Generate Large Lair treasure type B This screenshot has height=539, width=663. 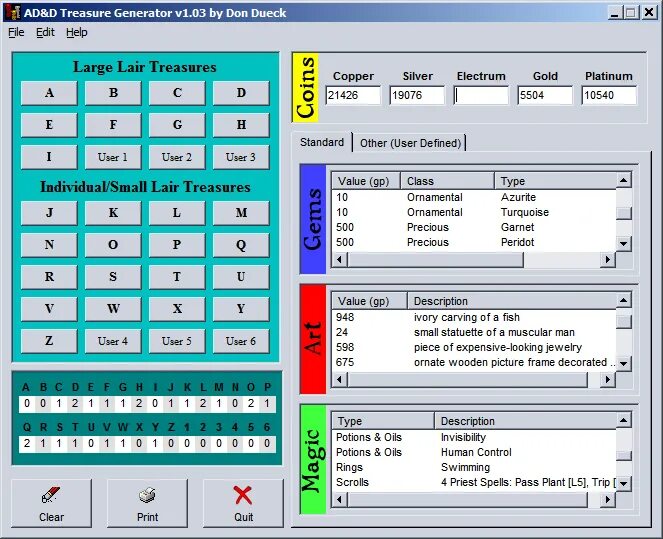[113, 93]
